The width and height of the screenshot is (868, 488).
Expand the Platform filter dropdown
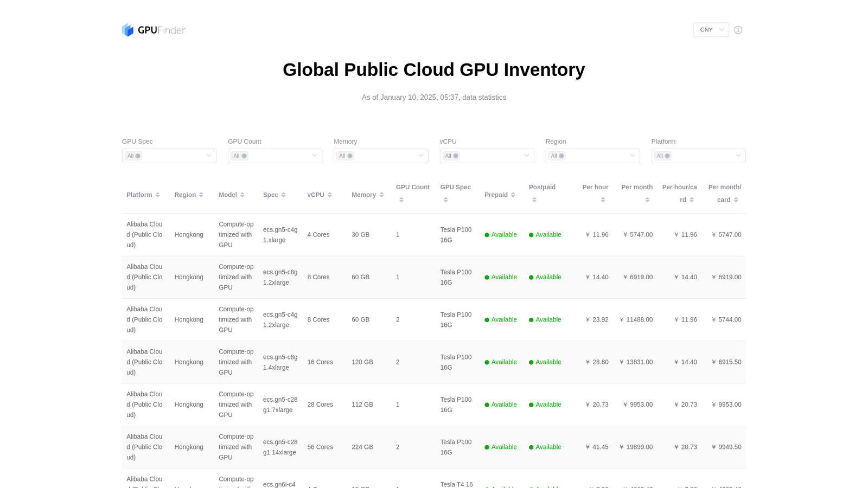coord(738,156)
